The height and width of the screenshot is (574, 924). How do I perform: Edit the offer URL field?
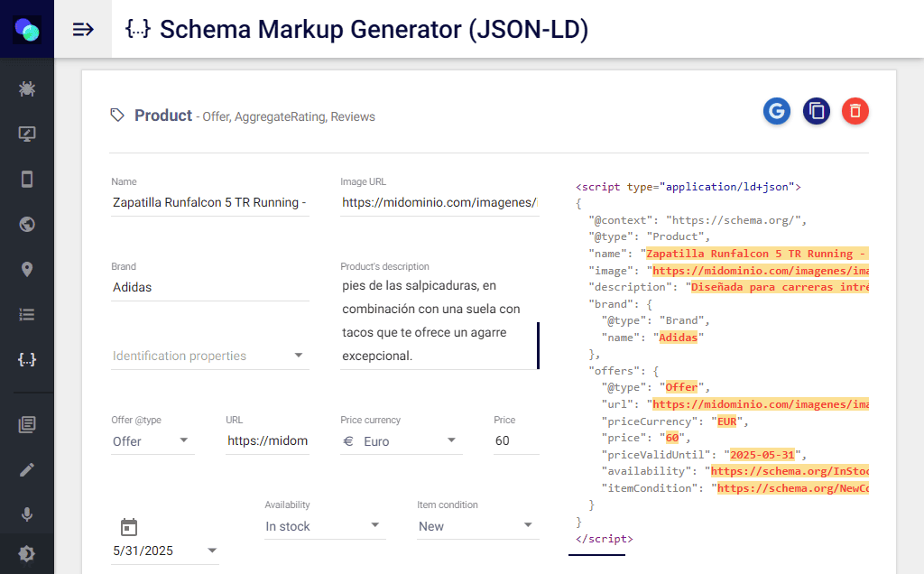(267, 440)
